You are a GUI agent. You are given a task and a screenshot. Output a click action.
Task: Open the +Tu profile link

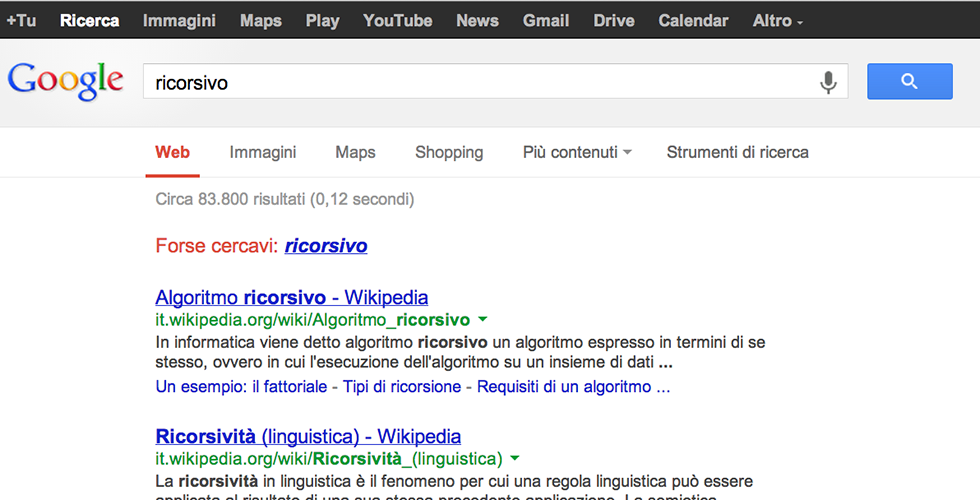point(21,20)
